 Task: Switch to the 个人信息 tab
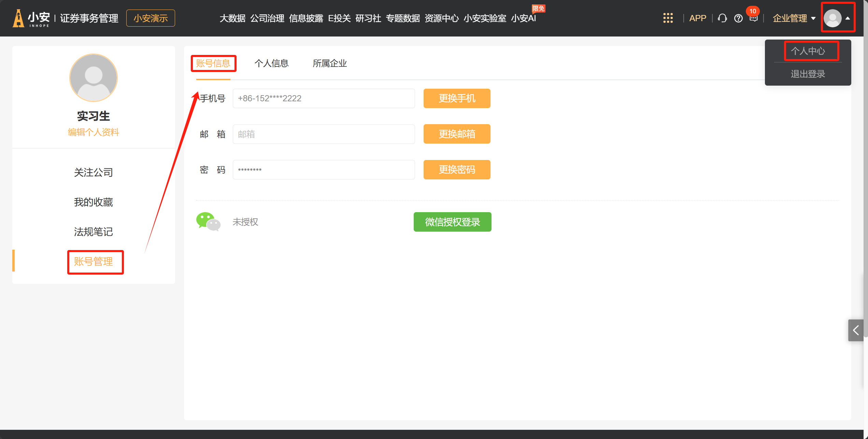pyautogui.click(x=271, y=63)
